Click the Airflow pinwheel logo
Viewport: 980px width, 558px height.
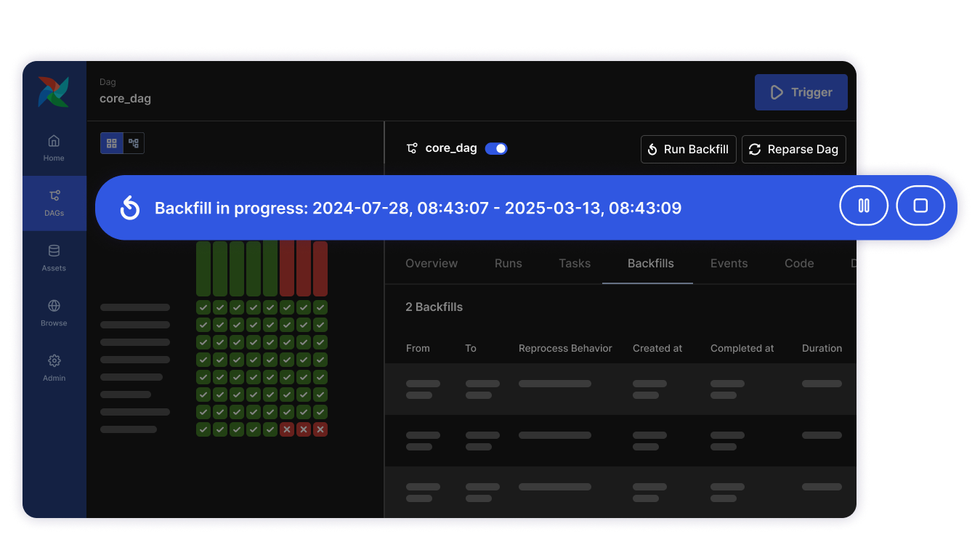coord(54,92)
